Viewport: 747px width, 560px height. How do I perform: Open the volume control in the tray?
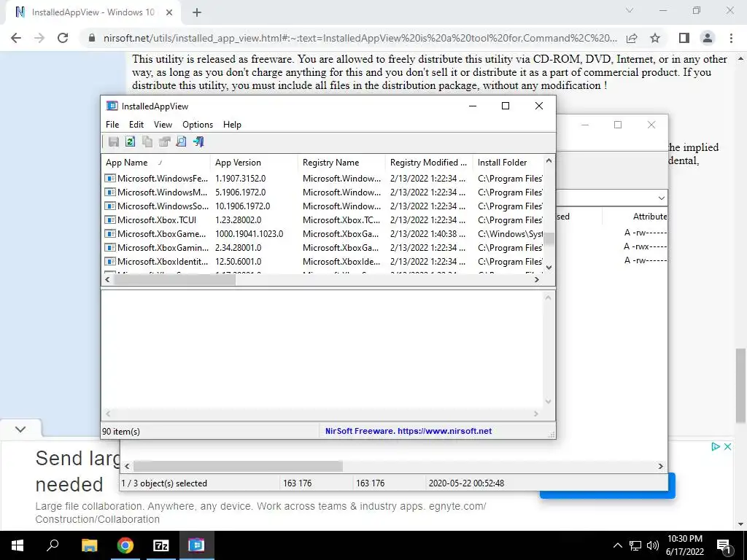pos(653,545)
